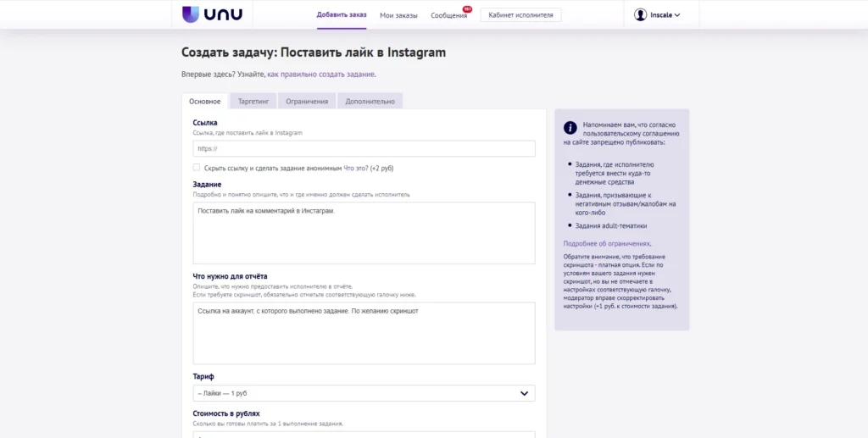This screenshot has height=438, width=868.
Task: Open the как правильно создать задание link
Action: pyautogui.click(x=321, y=74)
